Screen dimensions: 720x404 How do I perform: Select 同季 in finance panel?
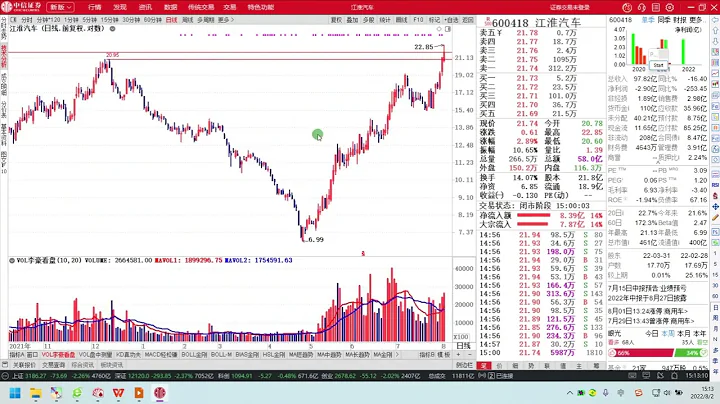(x=664, y=20)
